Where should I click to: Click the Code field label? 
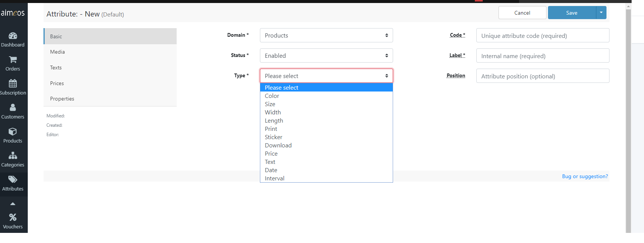click(x=457, y=35)
